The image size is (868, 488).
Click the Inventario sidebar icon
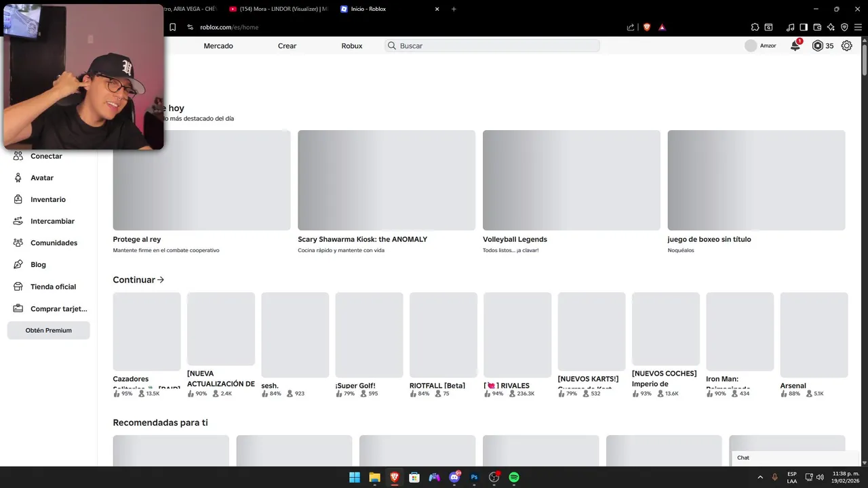18,199
